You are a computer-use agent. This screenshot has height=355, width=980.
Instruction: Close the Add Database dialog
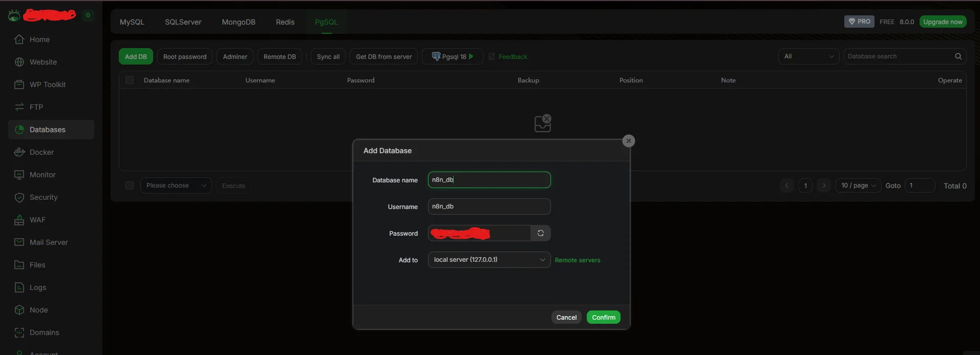tap(628, 141)
